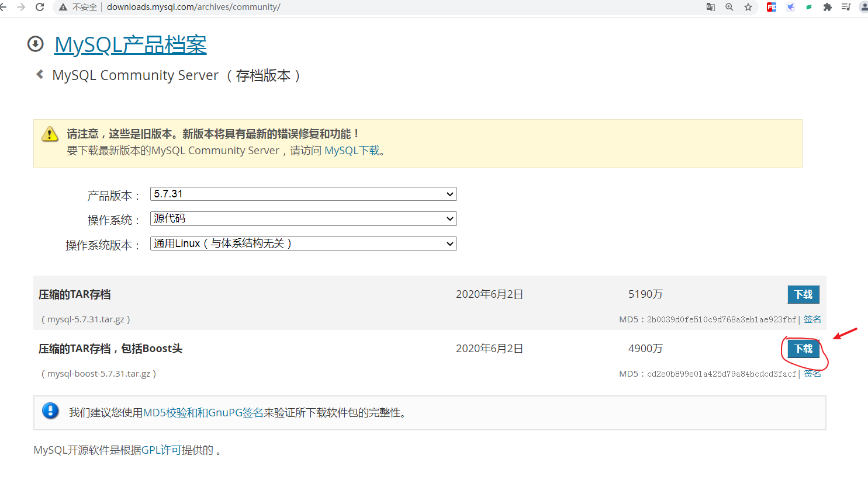Click the blue info icon in the MD5 note
Viewport: 868px width, 487px height.
[x=51, y=411]
